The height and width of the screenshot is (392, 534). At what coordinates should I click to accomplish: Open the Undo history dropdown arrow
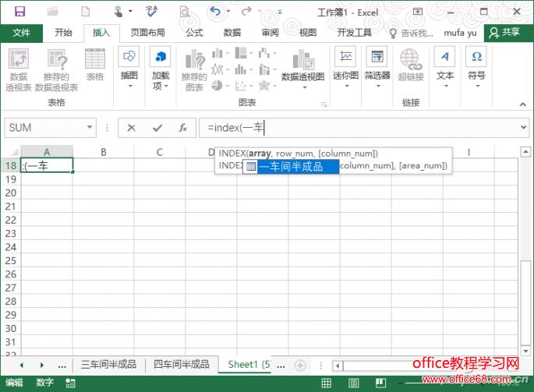(x=228, y=11)
